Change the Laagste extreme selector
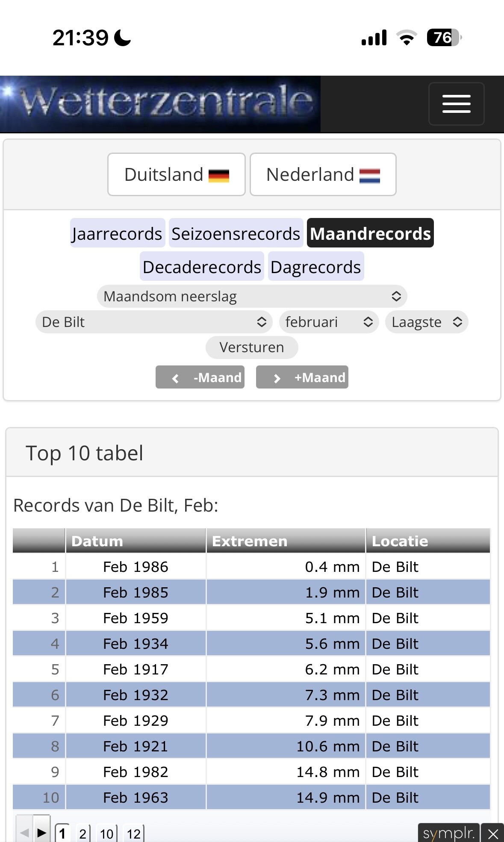Viewport: 504px width, 842px height. click(x=426, y=322)
